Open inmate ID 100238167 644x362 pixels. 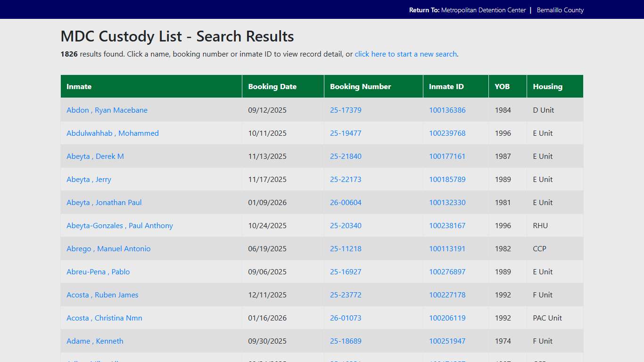point(447,225)
